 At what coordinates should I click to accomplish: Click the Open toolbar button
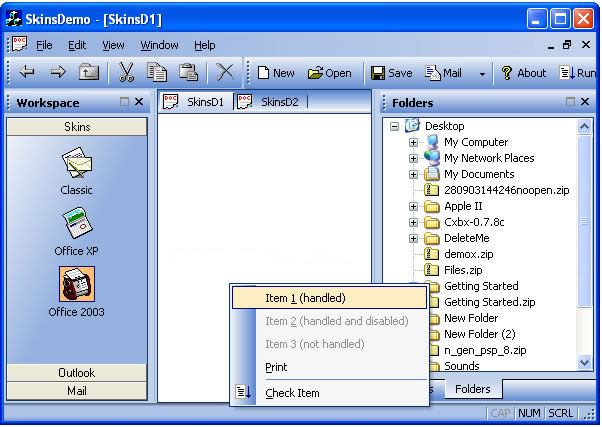[x=329, y=73]
